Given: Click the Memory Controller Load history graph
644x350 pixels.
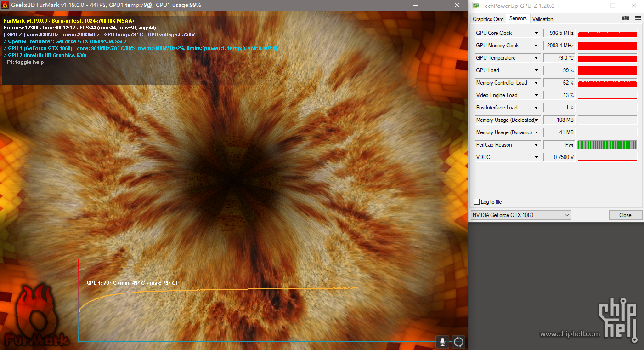Looking at the screenshot, I should click(x=607, y=83).
